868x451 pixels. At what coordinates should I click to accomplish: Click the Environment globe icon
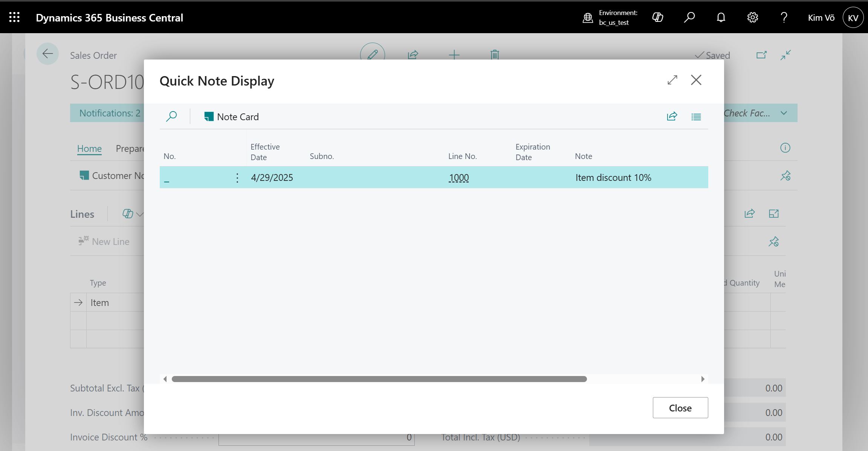point(588,18)
